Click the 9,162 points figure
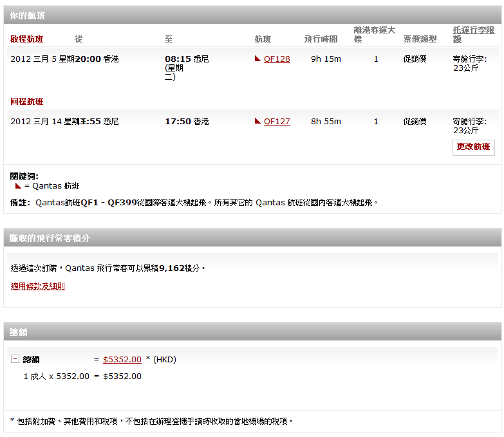 coord(172,268)
